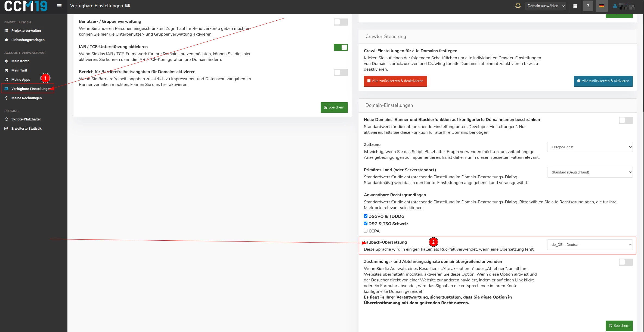Open the Zeitzone Europe/Berlin dropdown
This screenshot has width=644, height=332.
[x=590, y=147]
